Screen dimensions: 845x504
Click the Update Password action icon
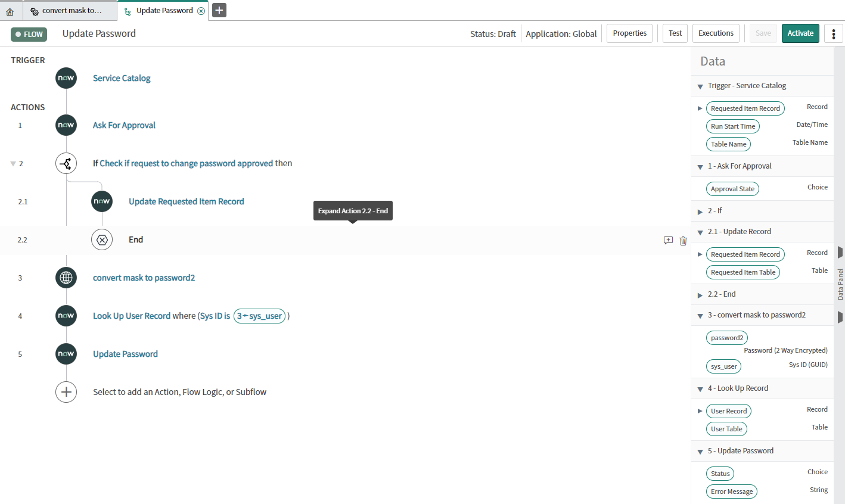66,353
